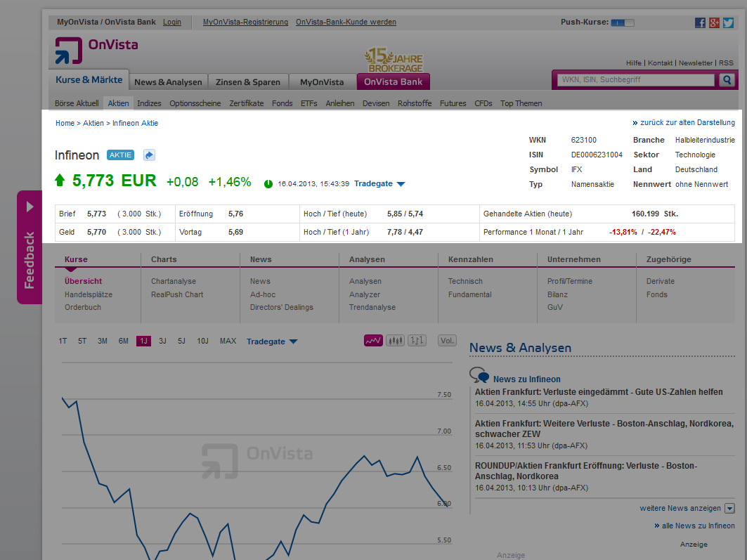The height and width of the screenshot is (560, 747).
Task: Toggle the Push-Kurse switch
Action: coord(622,22)
